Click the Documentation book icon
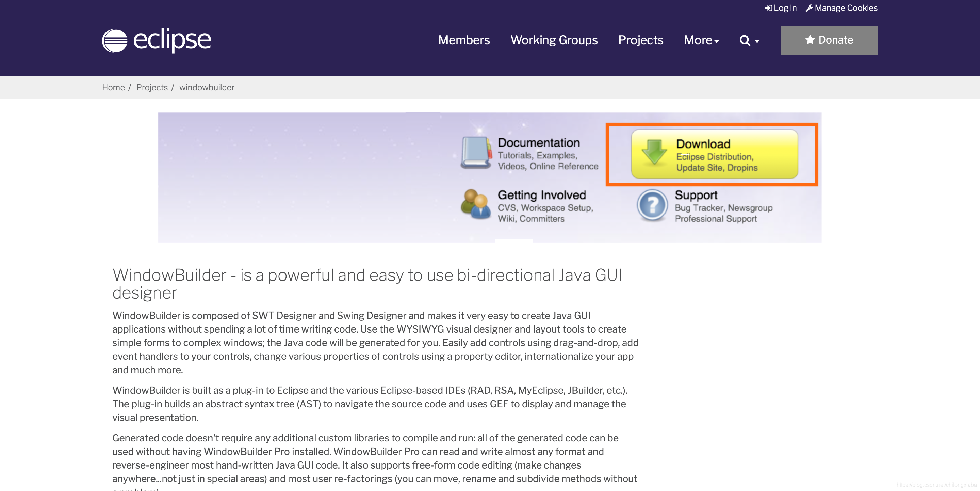The height and width of the screenshot is (491, 980). pyautogui.click(x=476, y=153)
